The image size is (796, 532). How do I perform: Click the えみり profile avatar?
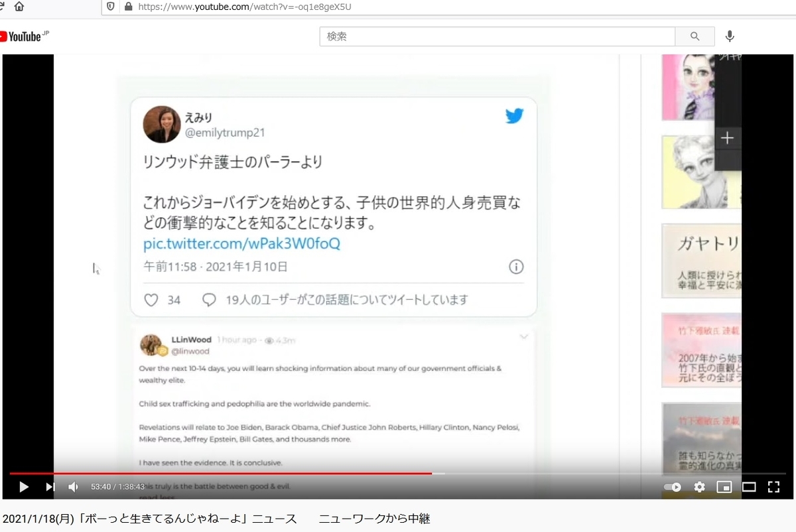coord(162,124)
